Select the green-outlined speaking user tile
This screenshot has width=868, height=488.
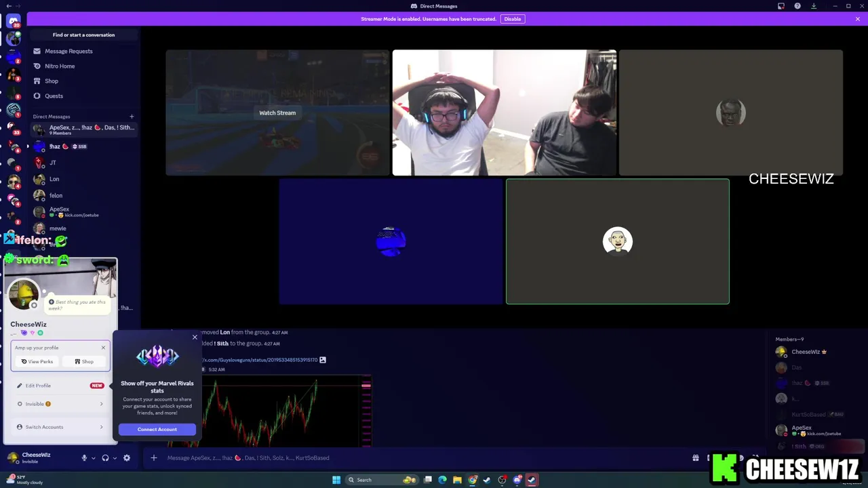[618, 241]
